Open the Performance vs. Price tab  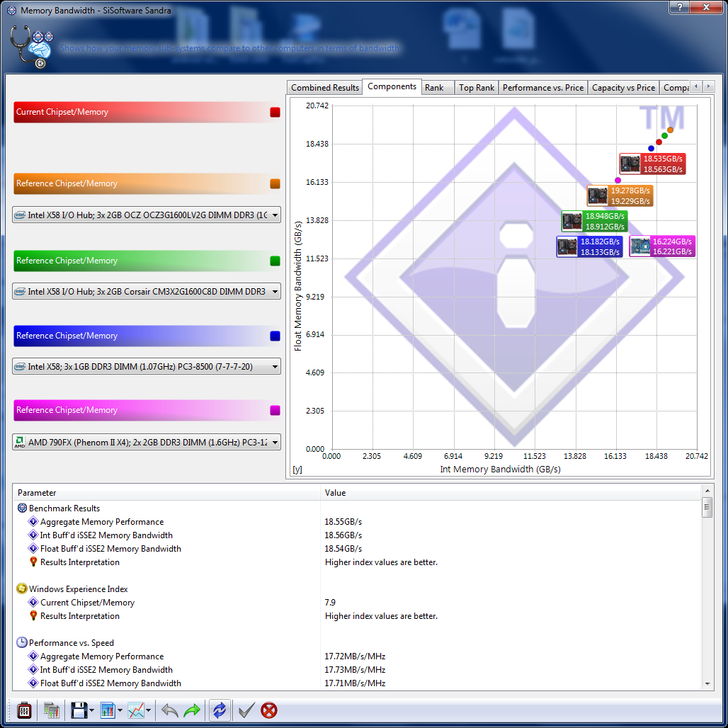click(x=542, y=88)
